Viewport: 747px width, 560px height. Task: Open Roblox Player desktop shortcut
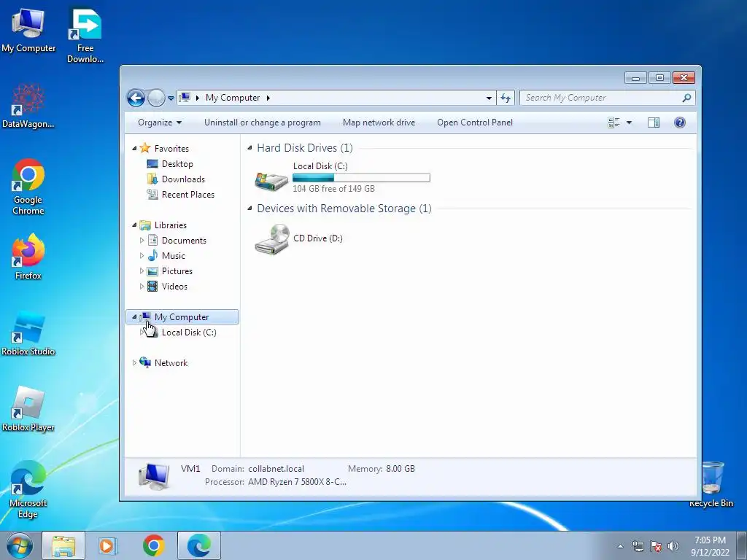tap(28, 409)
